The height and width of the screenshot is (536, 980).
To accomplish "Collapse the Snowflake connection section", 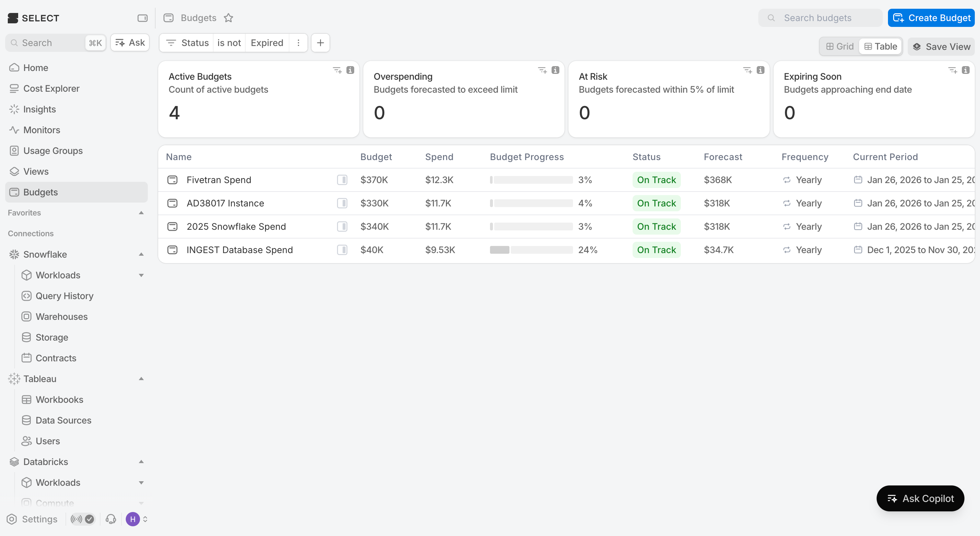I will point(141,254).
